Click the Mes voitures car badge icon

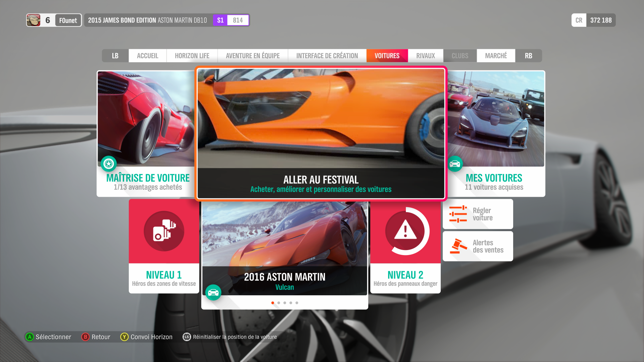(x=455, y=164)
